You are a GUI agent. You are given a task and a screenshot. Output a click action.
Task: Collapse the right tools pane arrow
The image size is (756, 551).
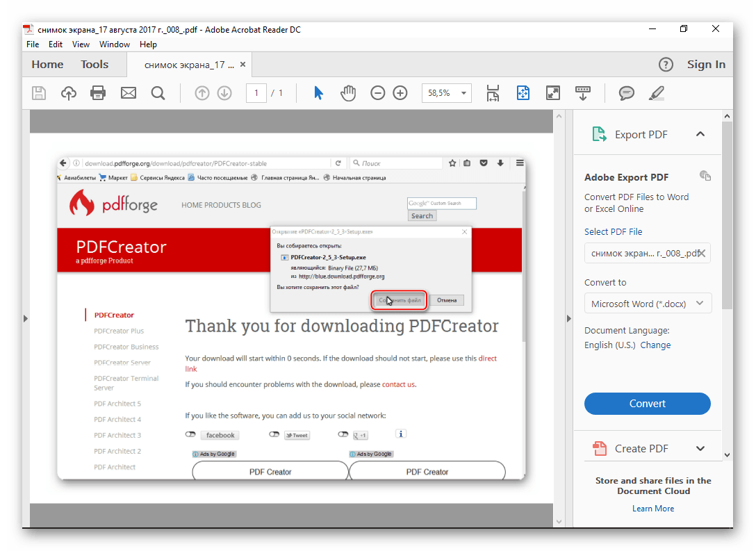pos(569,319)
